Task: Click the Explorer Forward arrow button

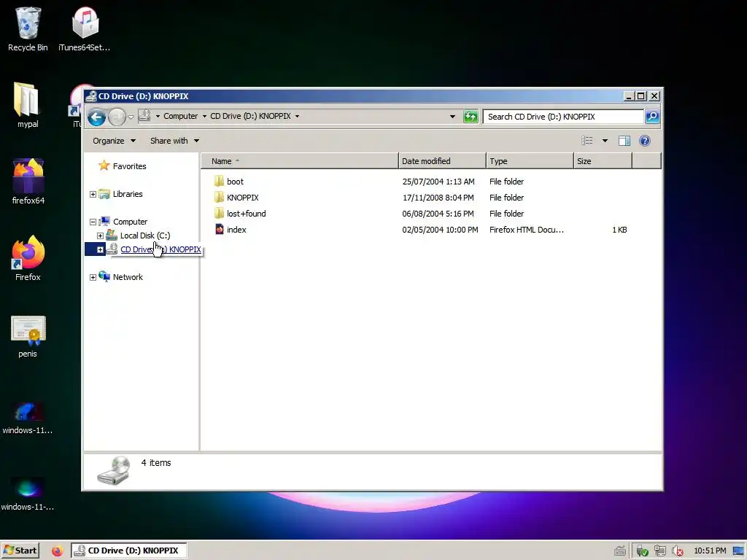Action: (x=117, y=117)
